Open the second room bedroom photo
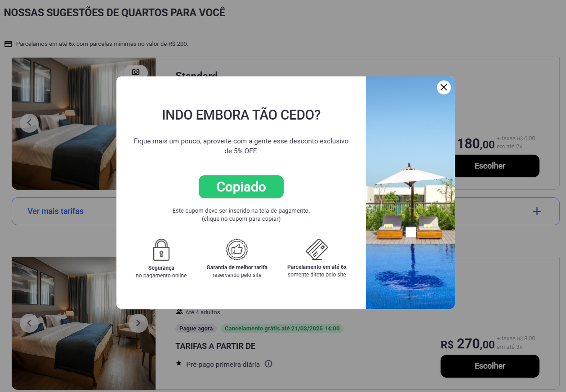Image resolution: width=566 pixels, height=392 pixels. pyautogui.click(x=84, y=323)
